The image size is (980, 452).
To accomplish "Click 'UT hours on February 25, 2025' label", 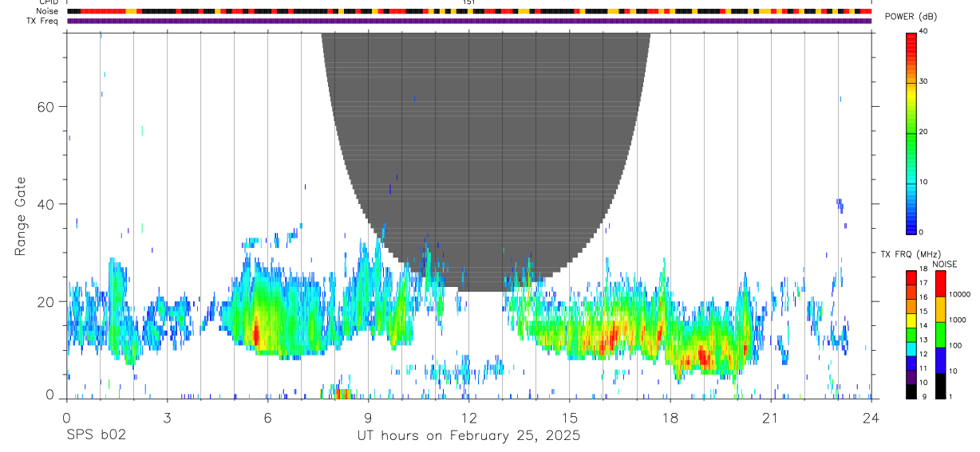I will pyautogui.click(x=468, y=436).
